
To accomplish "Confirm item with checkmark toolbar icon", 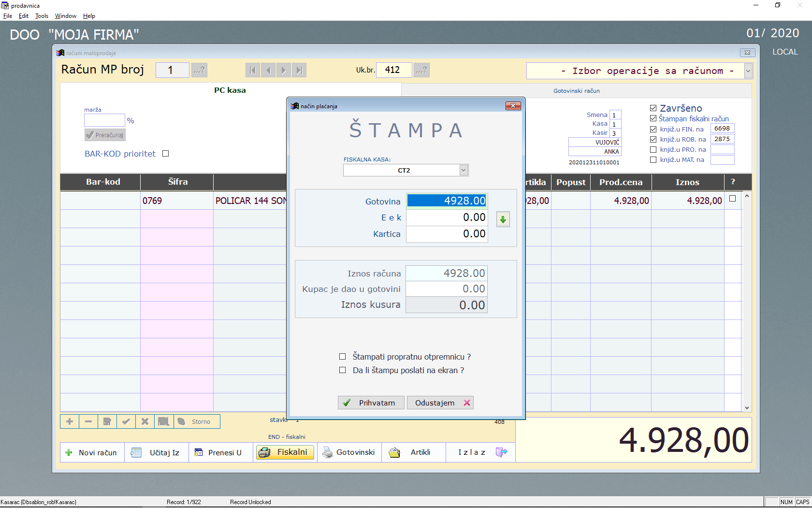I will [x=126, y=421].
